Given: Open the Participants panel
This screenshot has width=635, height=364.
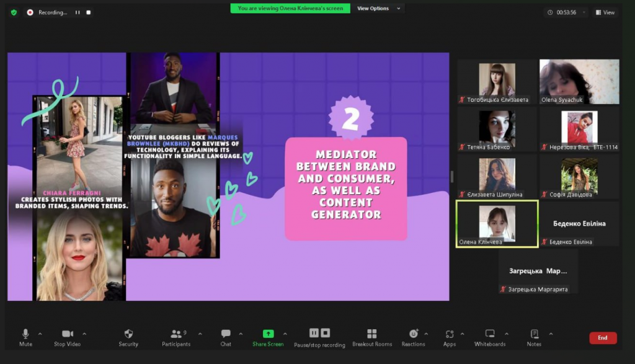Looking at the screenshot, I should pos(177,337).
